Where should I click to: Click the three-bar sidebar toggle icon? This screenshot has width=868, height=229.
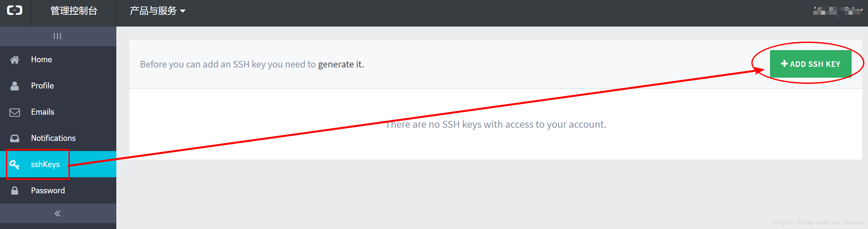coord(57,36)
